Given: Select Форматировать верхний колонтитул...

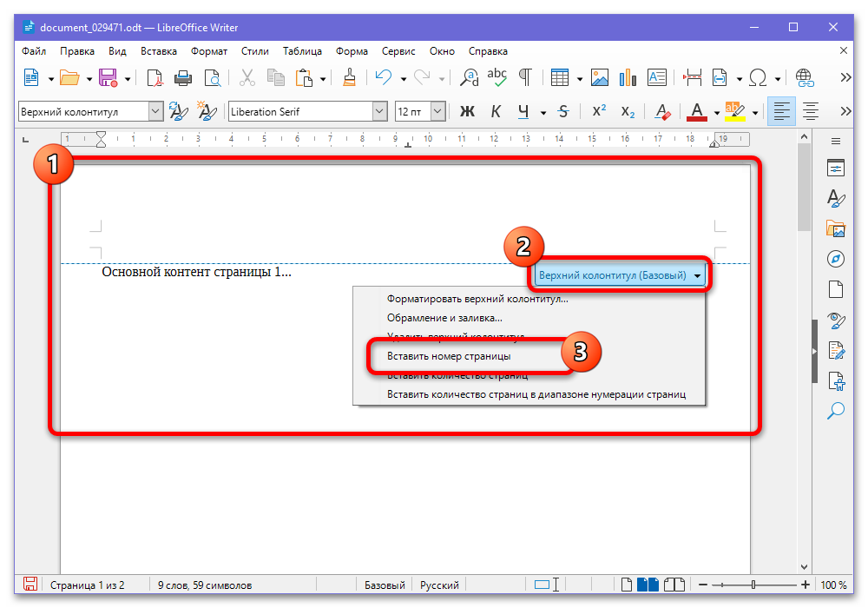Looking at the screenshot, I should click(x=477, y=299).
